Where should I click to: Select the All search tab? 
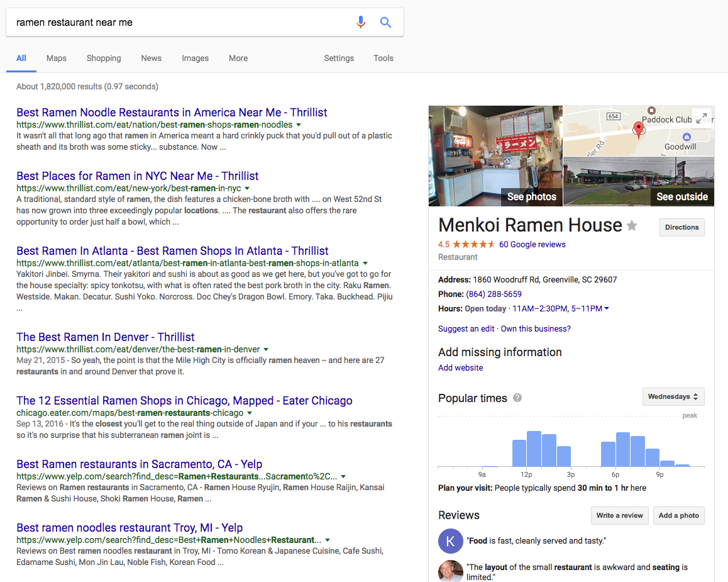[x=21, y=59]
